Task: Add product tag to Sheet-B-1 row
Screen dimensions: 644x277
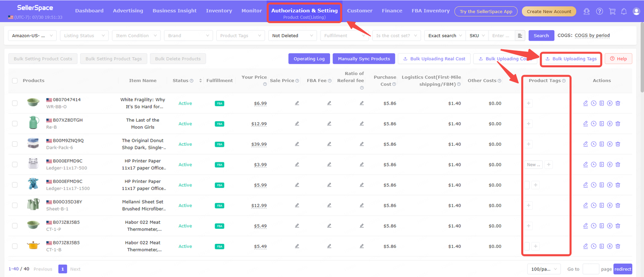Action: 528,206
